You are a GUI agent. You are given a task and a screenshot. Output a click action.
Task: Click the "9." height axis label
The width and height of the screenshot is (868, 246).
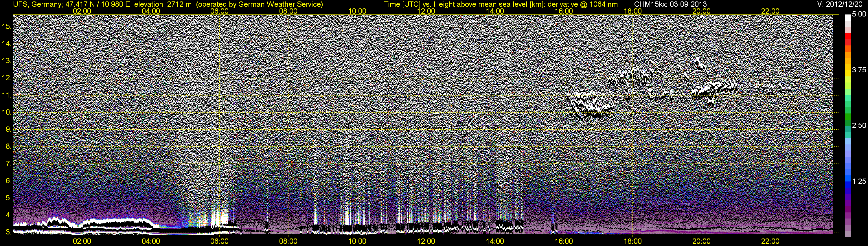pyautogui.click(x=9, y=129)
